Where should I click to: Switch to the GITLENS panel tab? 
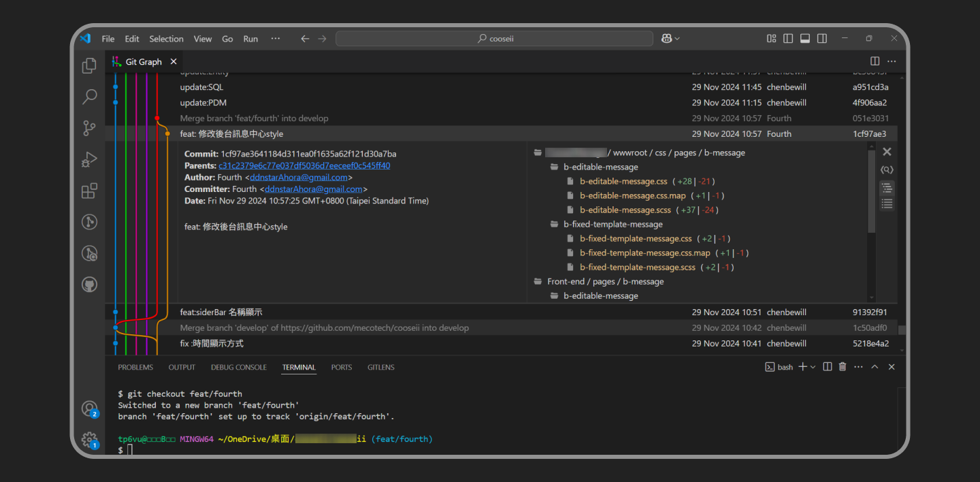[x=380, y=367]
